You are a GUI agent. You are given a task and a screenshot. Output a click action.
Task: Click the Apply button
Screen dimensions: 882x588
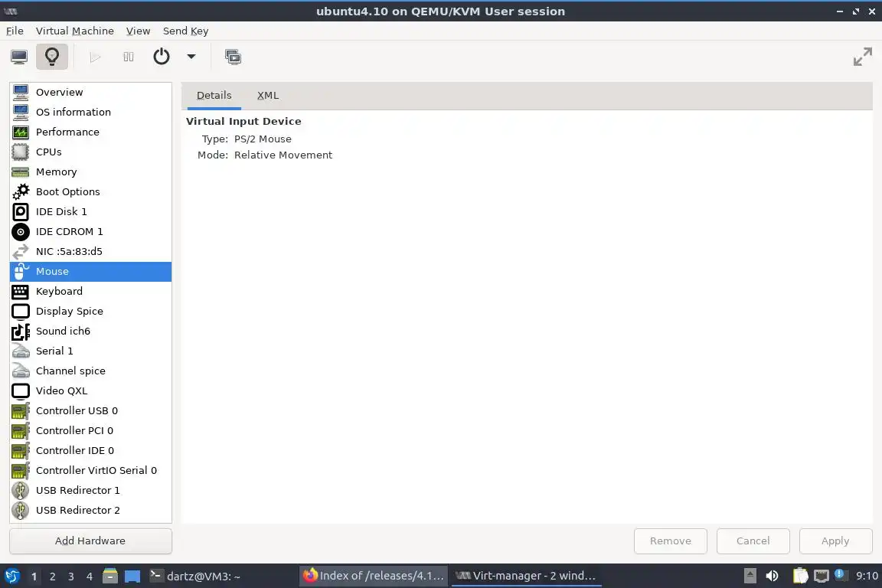[836, 541]
